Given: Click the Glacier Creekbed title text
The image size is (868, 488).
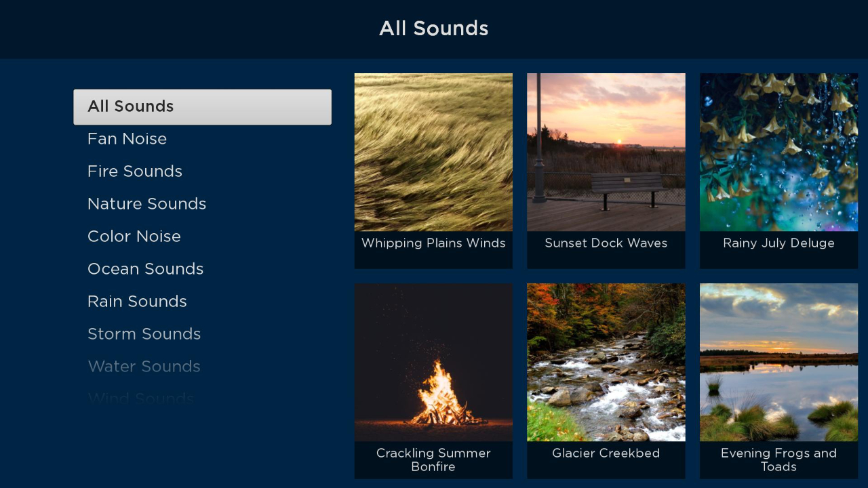Looking at the screenshot, I should [606, 453].
